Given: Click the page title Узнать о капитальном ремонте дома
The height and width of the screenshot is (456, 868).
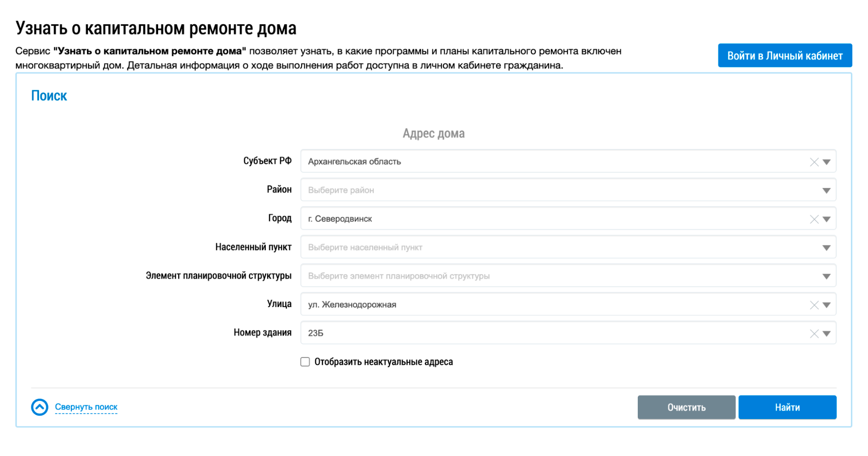Looking at the screenshot, I should (x=156, y=28).
